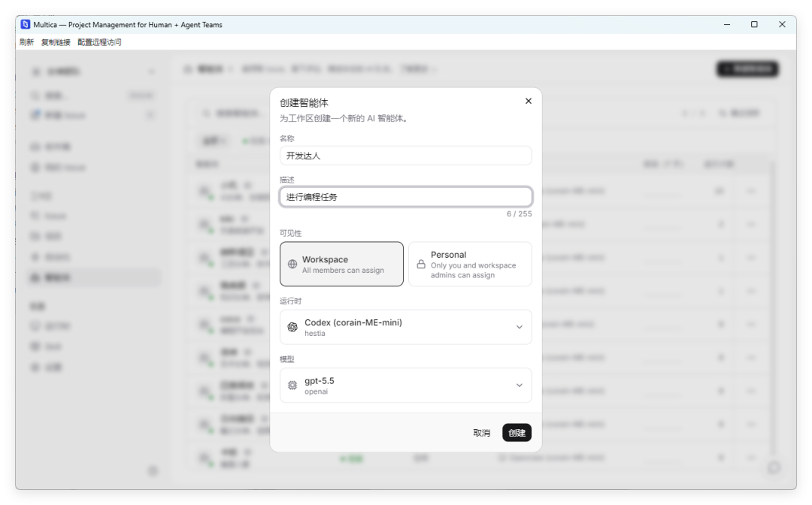
Task: Maximize the Multica window
Action: [x=755, y=24]
